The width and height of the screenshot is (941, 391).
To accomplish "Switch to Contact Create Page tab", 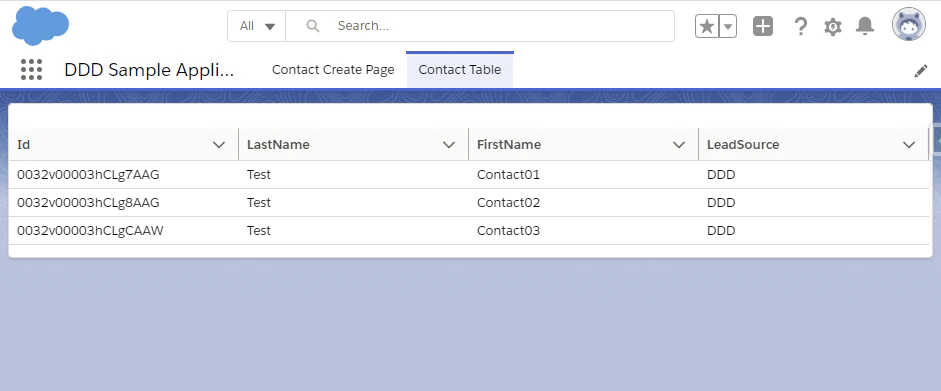I will [333, 70].
